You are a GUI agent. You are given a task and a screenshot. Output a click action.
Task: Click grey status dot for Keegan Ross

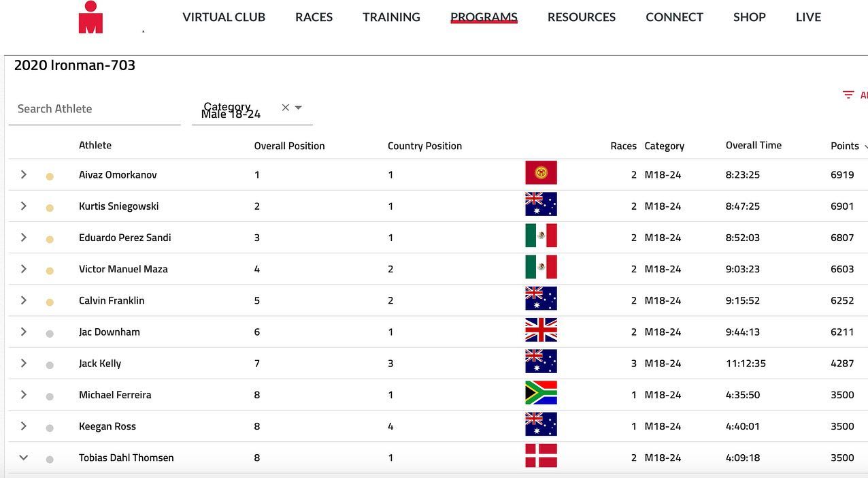click(50, 428)
